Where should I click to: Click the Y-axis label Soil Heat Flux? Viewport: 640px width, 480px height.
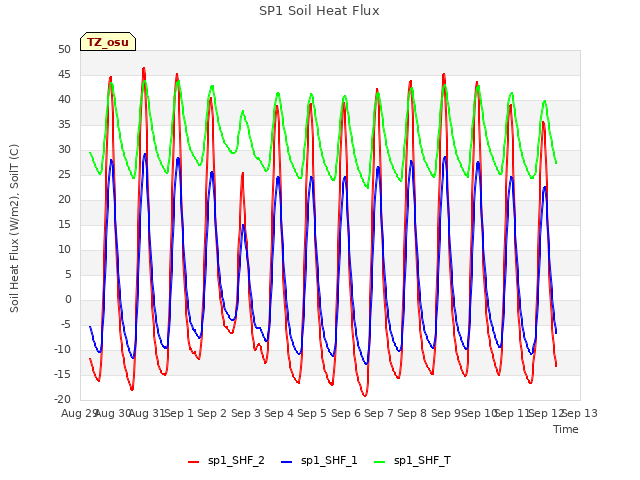point(14,228)
